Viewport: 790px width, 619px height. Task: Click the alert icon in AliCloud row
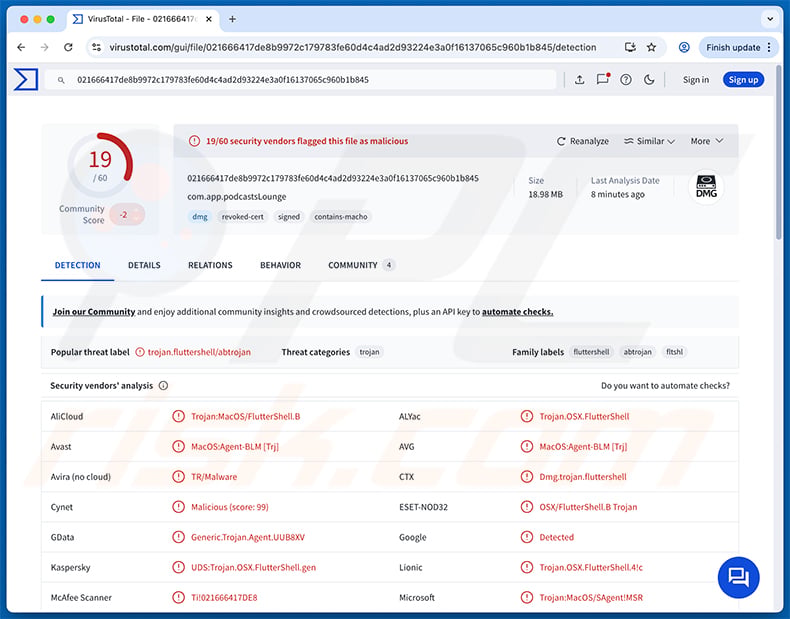[x=178, y=416]
